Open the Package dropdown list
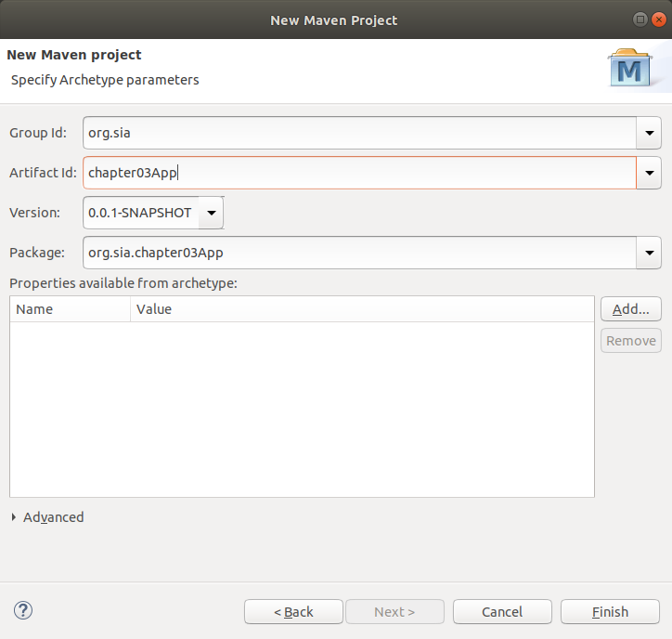Image resolution: width=672 pixels, height=639 pixels. coord(648,253)
